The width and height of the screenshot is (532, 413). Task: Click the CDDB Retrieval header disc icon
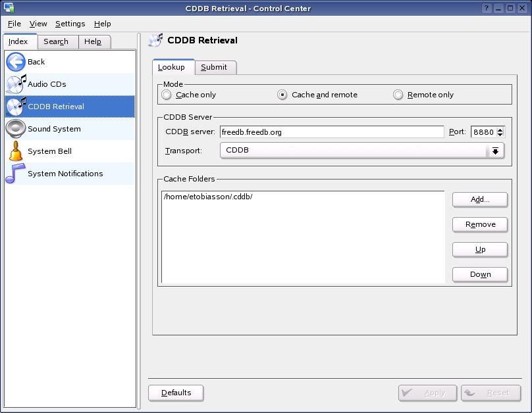click(x=156, y=40)
